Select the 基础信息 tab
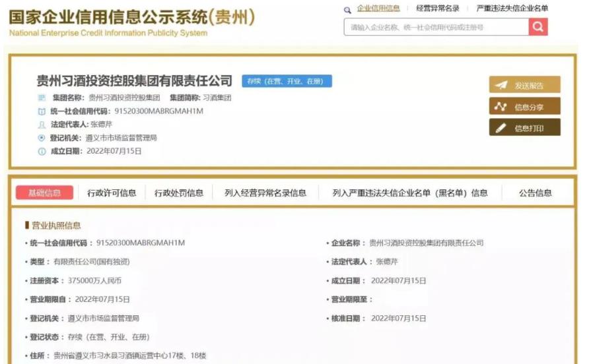 pos(44,193)
